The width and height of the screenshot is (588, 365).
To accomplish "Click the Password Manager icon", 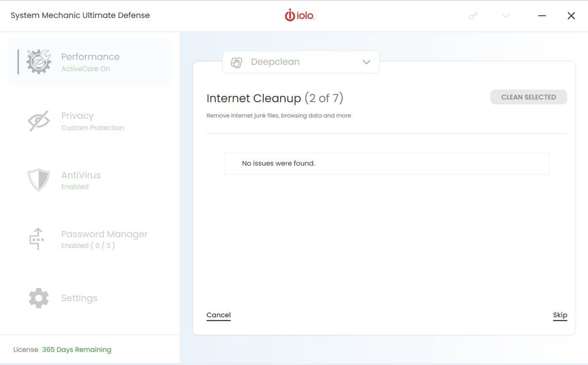I will 37,239.
